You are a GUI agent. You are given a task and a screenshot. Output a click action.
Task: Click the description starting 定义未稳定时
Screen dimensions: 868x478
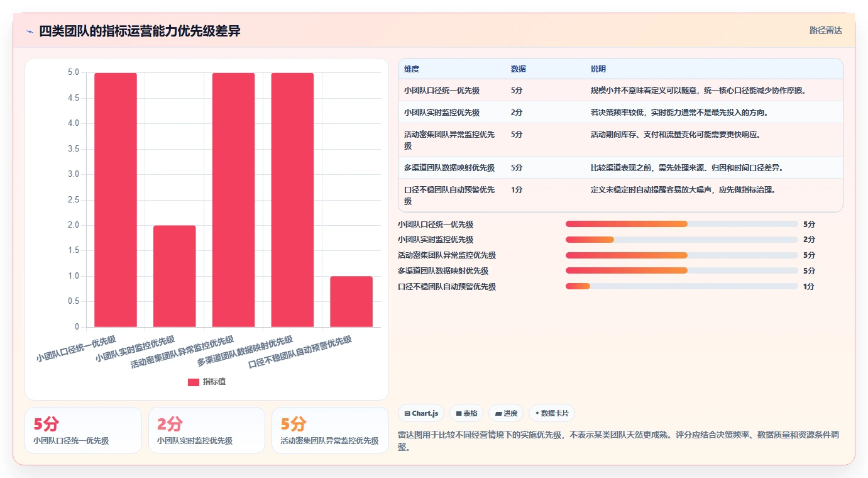[x=683, y=190]
